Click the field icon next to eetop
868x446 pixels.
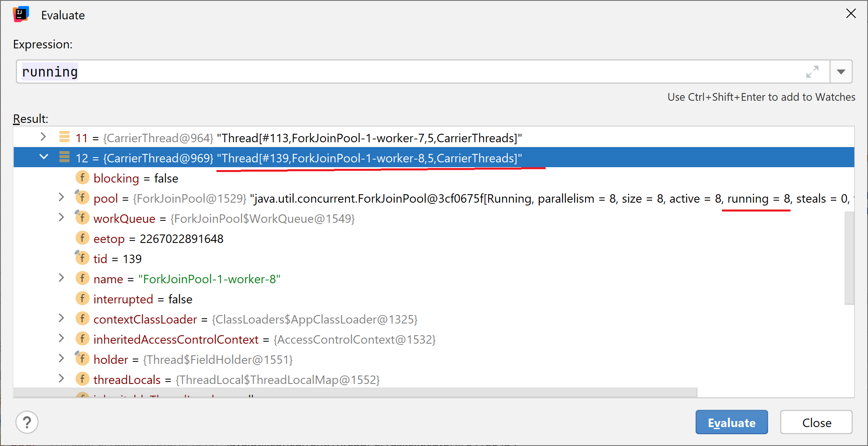pos(82,238)
